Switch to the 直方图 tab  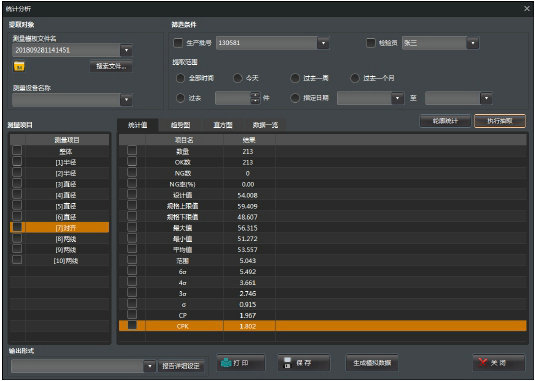click(x=222, y=125)
